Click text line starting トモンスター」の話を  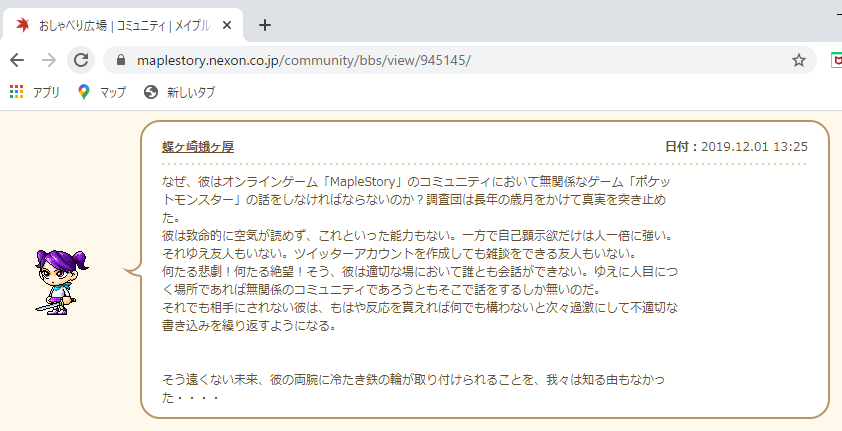(414, 200)
